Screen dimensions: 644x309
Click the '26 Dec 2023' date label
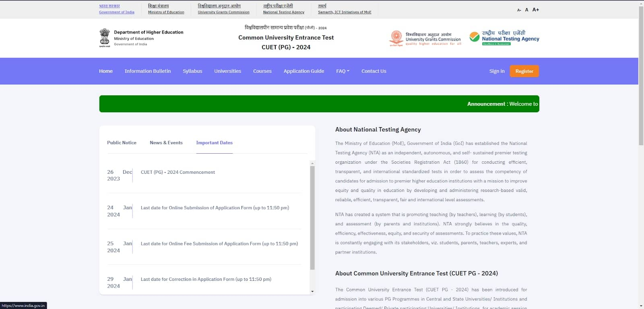(x=120, y=175)
